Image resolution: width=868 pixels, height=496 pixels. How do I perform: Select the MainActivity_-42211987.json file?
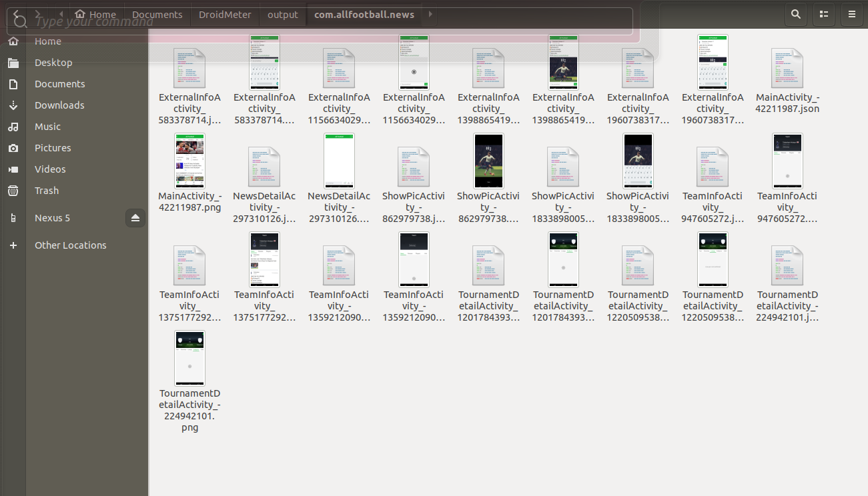pyautogui.click(x=787, y=82)
